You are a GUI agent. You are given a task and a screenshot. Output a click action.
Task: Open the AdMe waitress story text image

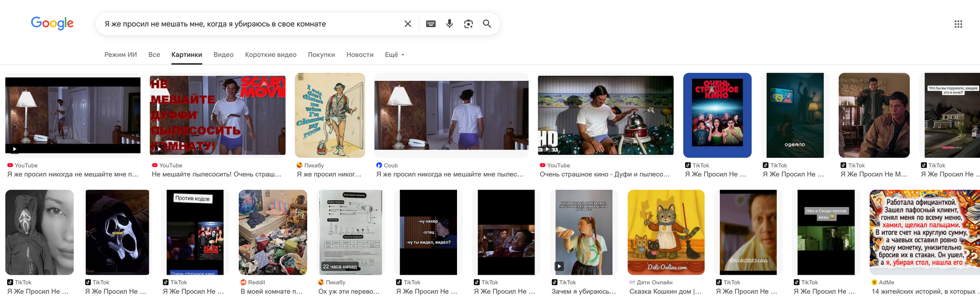click(924, 232)
